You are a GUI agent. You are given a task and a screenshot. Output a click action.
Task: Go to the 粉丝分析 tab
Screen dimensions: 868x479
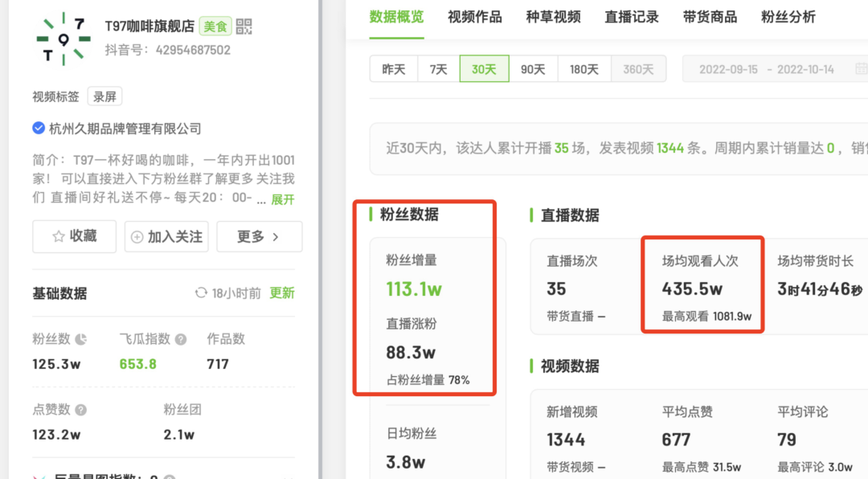tap(788, 17)
